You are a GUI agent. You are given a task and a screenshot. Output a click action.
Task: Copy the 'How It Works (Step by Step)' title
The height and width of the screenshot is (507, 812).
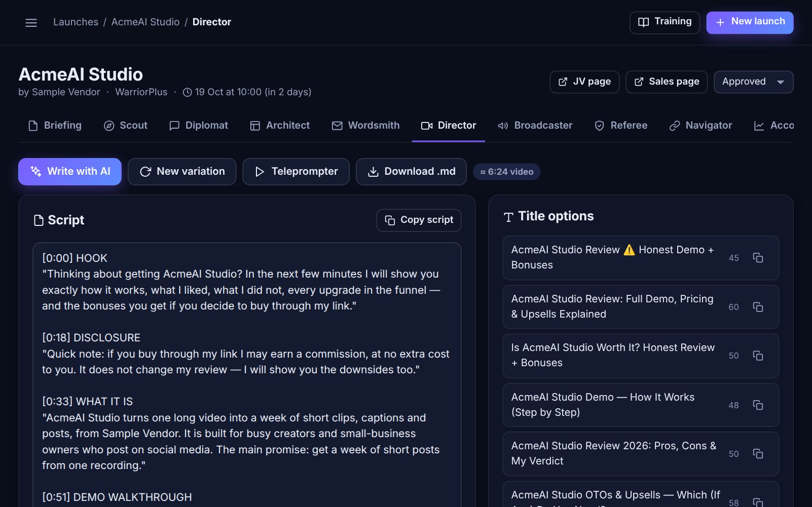coord(758,405)
